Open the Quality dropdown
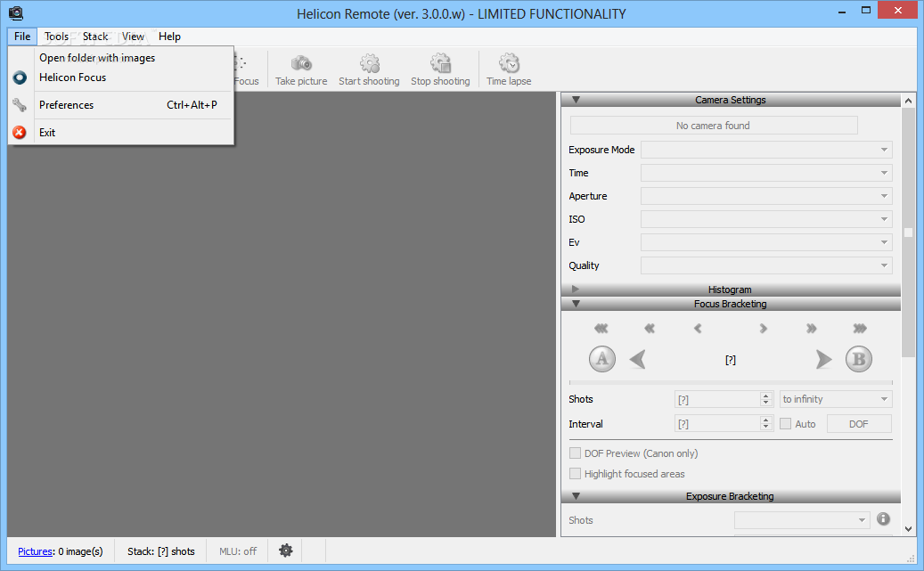Image resolution: width=924 pixels, height=571 pixels. pos(766,265)
